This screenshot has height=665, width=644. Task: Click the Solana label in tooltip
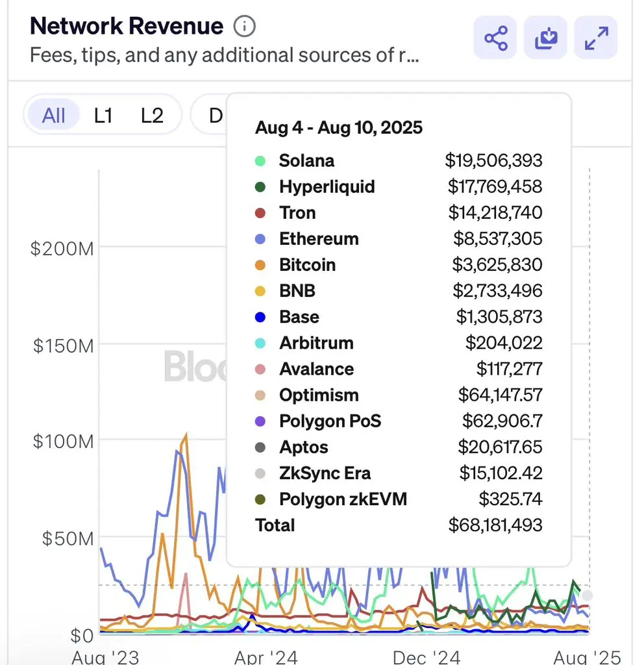click(306, 161)
